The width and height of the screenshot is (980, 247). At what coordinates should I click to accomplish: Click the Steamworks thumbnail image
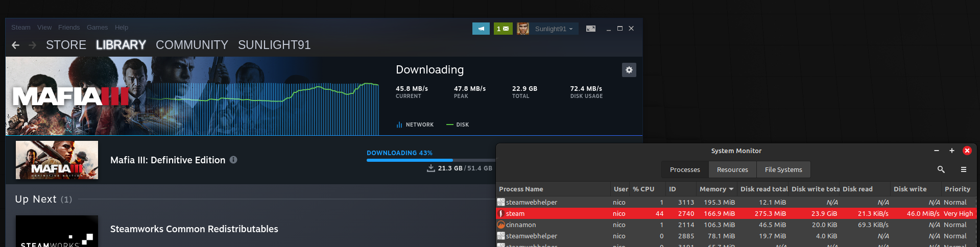tap(57, 231)
